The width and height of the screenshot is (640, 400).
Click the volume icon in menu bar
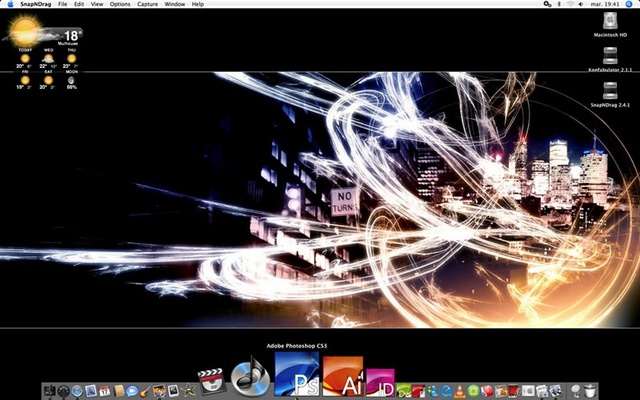pos(582,4)
